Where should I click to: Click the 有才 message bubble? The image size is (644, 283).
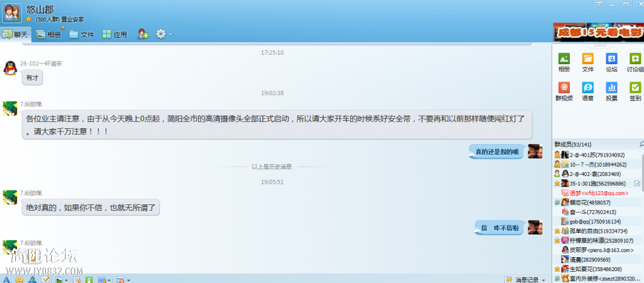33,77
